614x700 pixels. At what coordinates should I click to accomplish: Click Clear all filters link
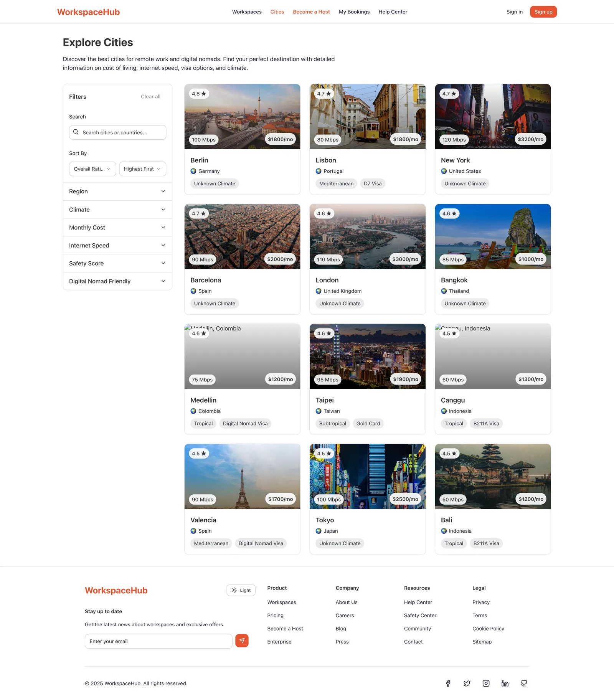(x=150, y=97)
